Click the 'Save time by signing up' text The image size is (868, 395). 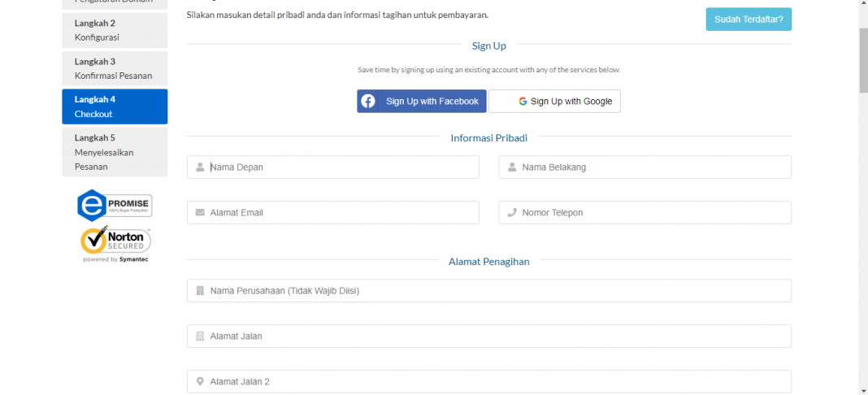click(x=488, y=70)
